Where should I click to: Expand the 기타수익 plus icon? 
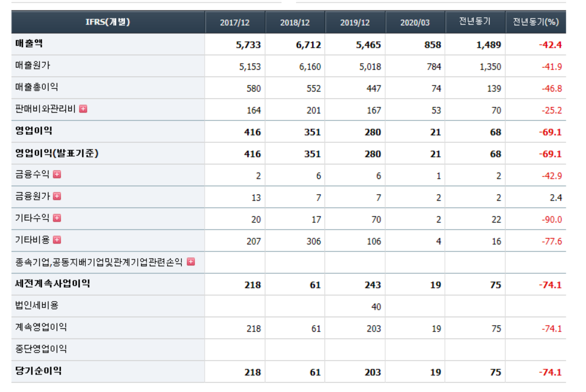pos(57,218)
